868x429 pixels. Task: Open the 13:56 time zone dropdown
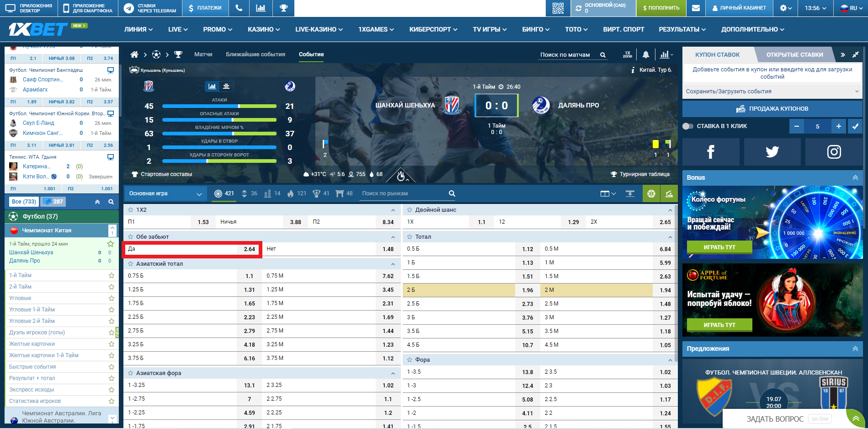[x=815, y=8]
